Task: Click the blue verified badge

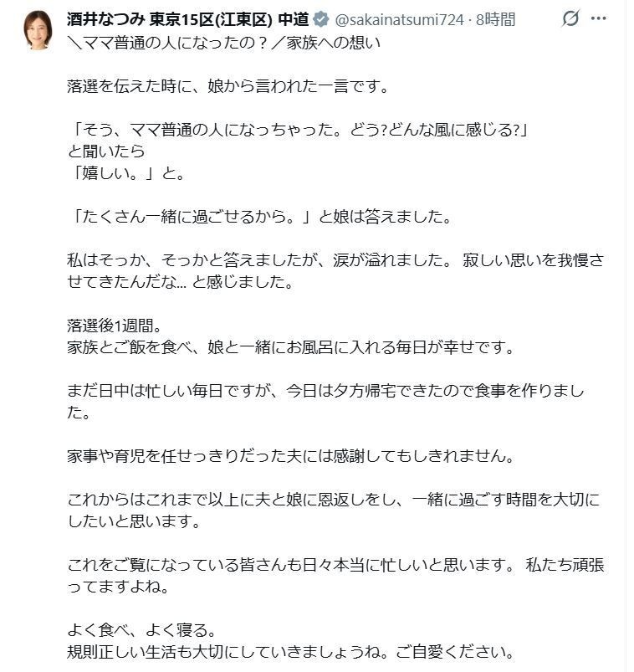Action: 320,19
